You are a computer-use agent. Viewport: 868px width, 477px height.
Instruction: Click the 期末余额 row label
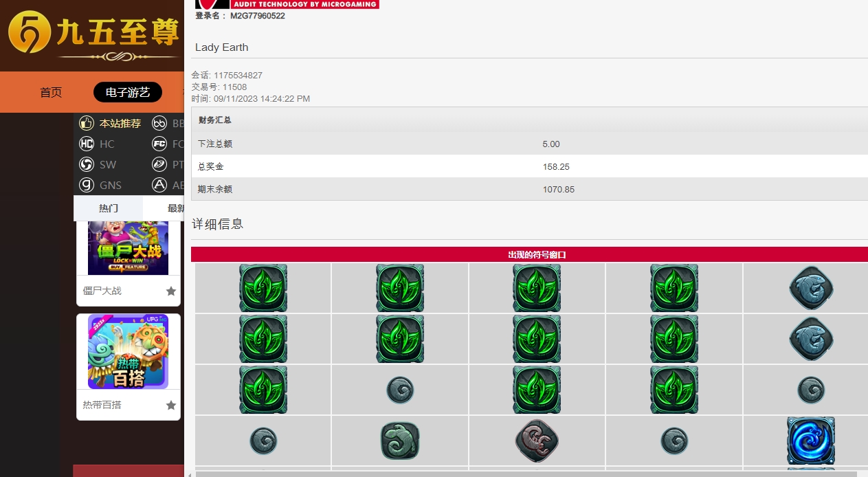(215, 190)
